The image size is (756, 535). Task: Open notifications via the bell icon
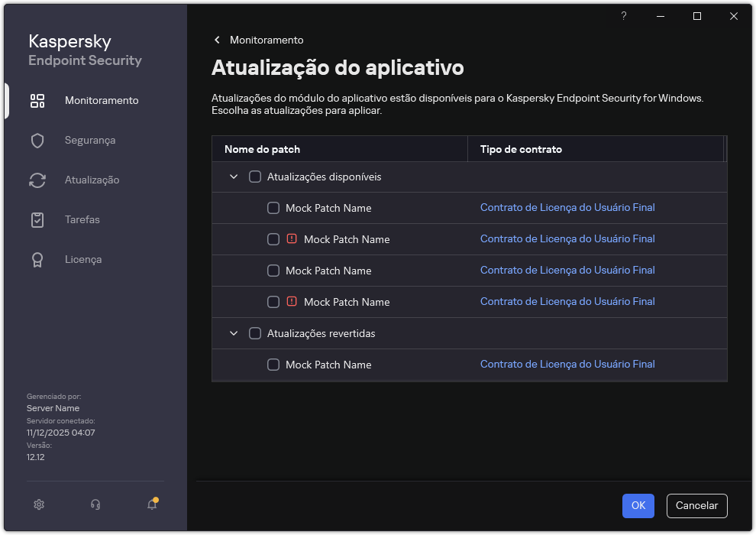click(x=150, y=505)
